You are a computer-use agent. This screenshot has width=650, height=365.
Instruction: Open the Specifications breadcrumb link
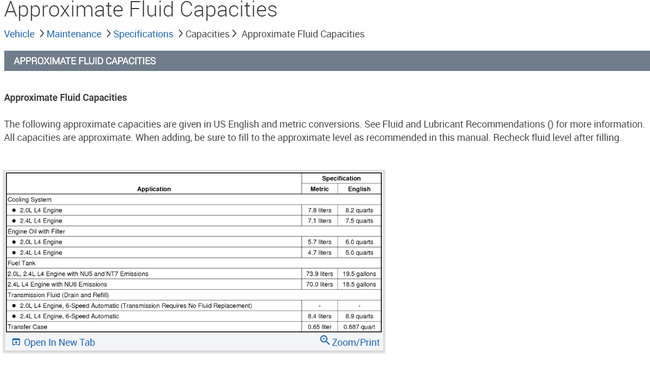point(143,34)
